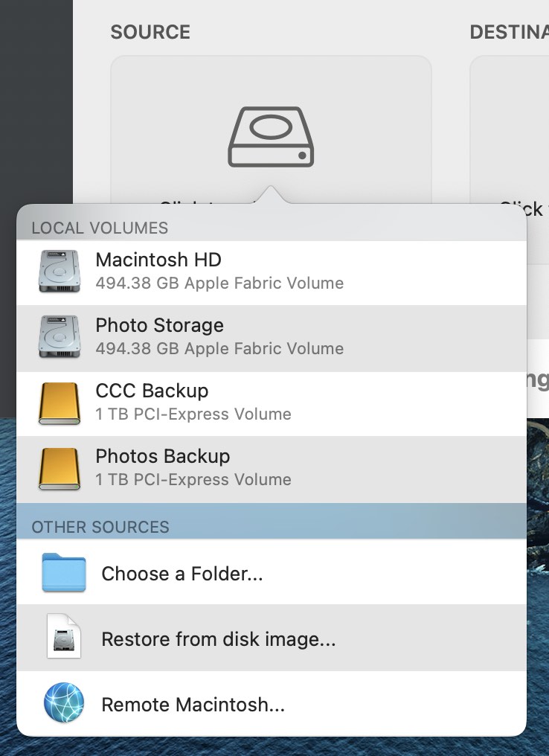Click the LOCAL VOLUMES section header
The height and width of the screenshot is (756, 549).
[99, 228]
